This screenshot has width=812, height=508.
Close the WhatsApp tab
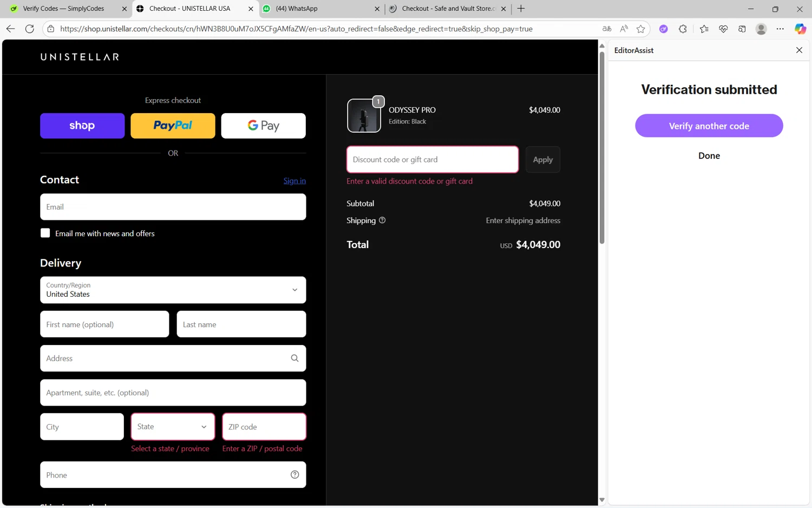[377, 9]
